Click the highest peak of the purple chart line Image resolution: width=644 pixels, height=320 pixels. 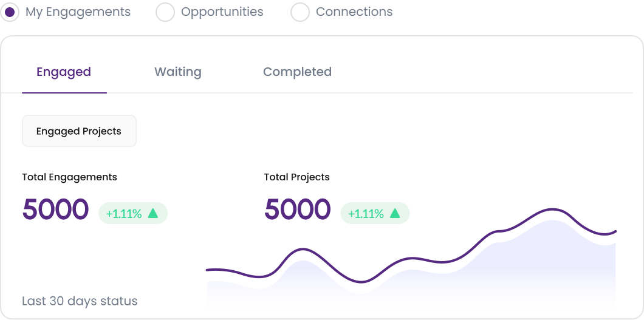(552, 211)
